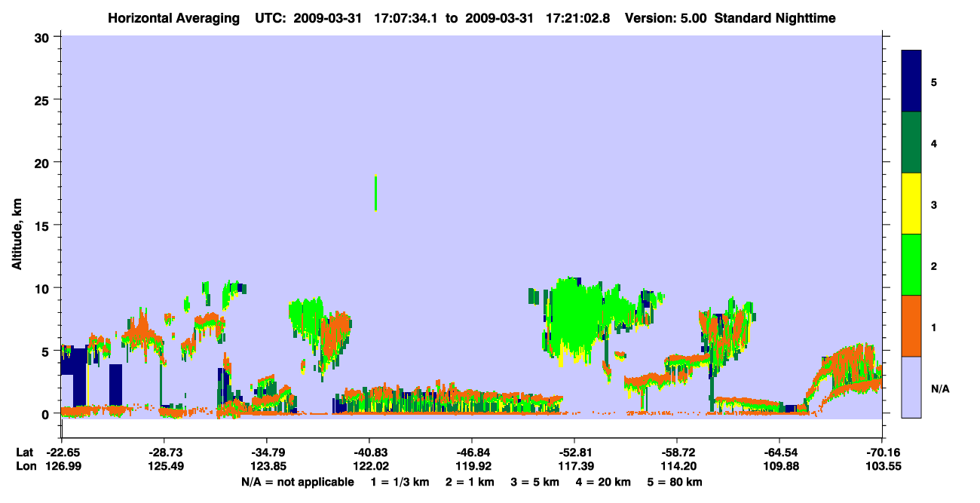Click the '2 = 1 km' legend entry

(470, 482)
